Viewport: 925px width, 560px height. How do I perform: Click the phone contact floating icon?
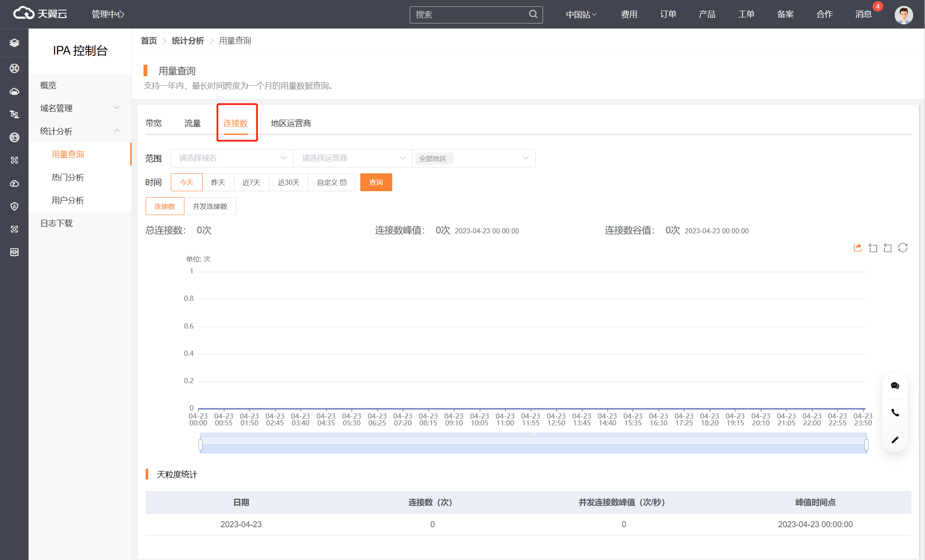895,413
